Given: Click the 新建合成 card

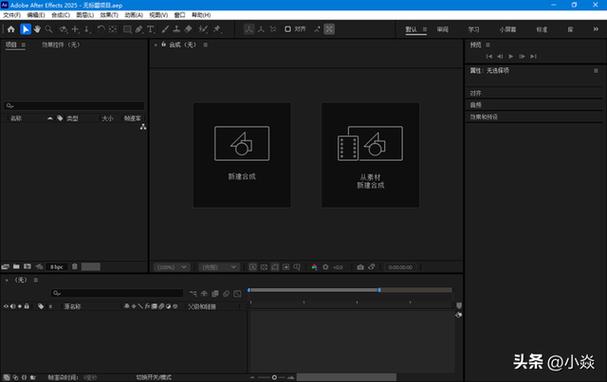Looking at the screenshot, I should (x=242, y=155).
